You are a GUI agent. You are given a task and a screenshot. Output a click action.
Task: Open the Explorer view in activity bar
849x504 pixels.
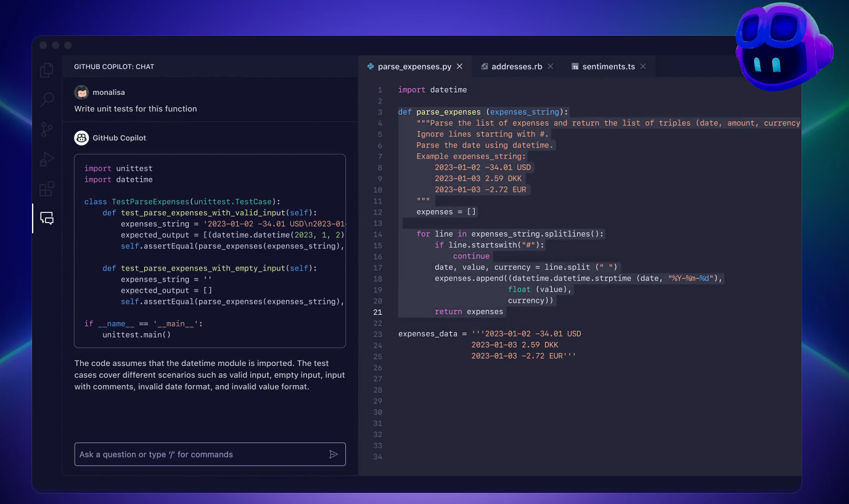coord(47,70)
